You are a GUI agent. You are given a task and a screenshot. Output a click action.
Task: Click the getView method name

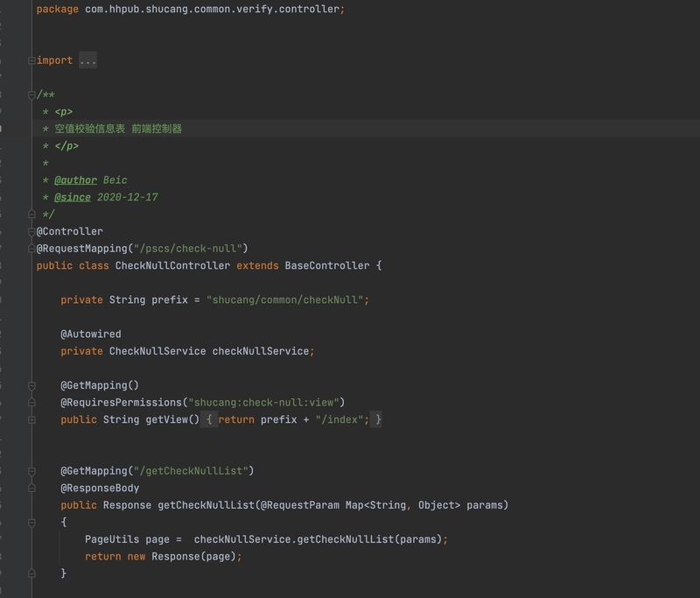tap(166, 419)
